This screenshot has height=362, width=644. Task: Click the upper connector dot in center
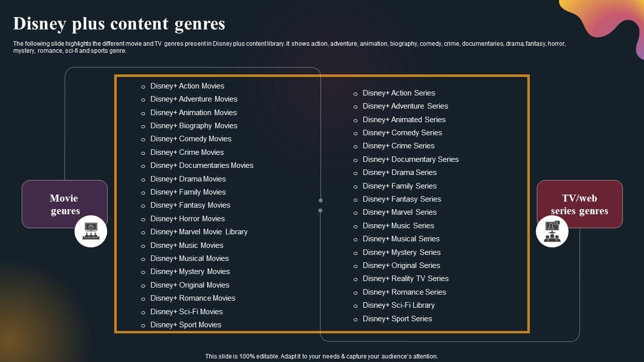(320, 201)
